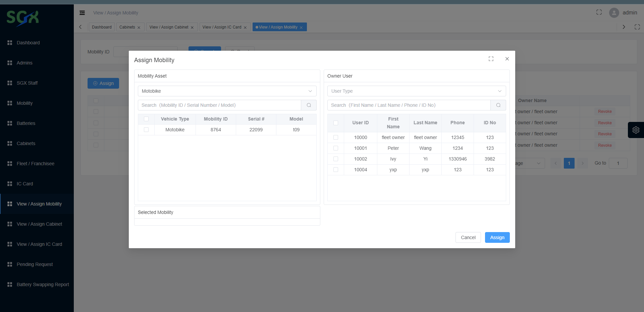Click the Cancel button in the dialog
This screenshot has height=312, width=644.
click(x=468, y=237)
